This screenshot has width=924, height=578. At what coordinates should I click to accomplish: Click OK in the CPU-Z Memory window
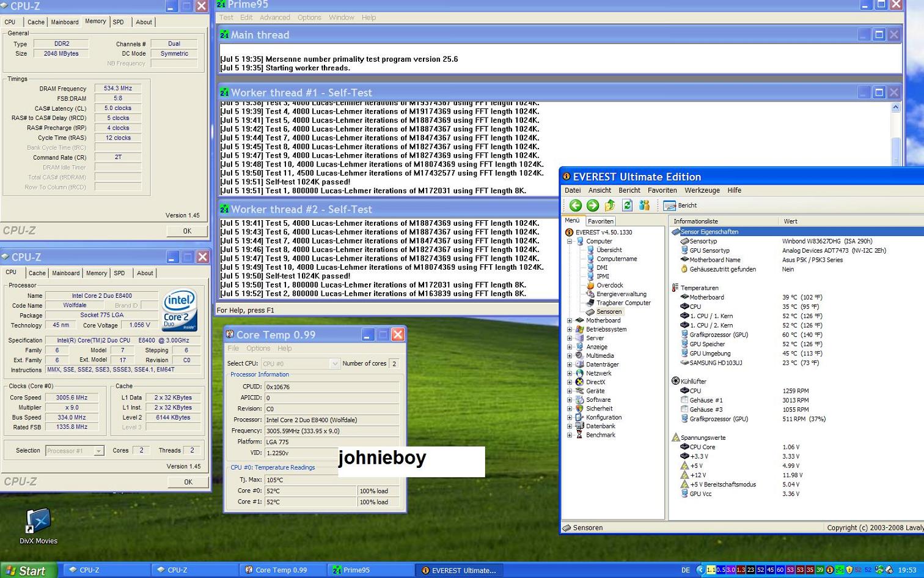[x=187, y=231]
